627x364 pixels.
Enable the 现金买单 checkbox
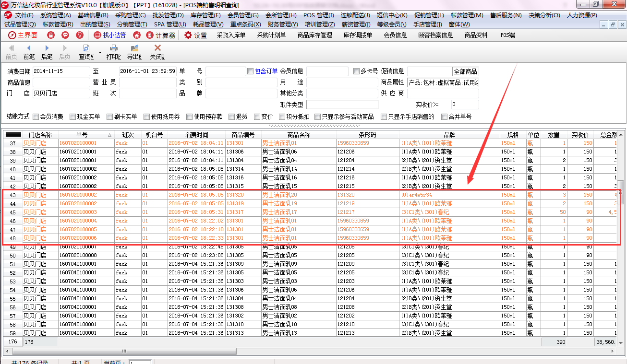pyautogui.click(x=72, y=117)
